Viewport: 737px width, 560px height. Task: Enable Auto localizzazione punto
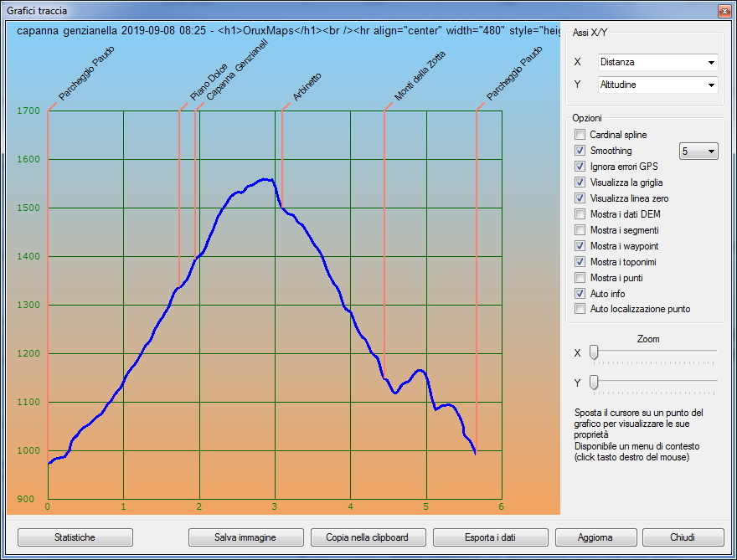pos(580,309)
